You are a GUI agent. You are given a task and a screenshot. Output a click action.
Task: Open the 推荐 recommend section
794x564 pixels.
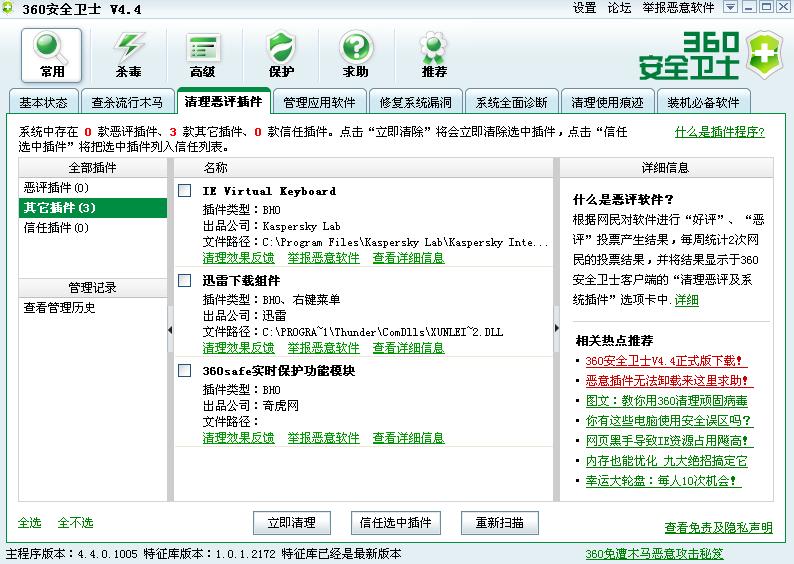click(434, 55)
